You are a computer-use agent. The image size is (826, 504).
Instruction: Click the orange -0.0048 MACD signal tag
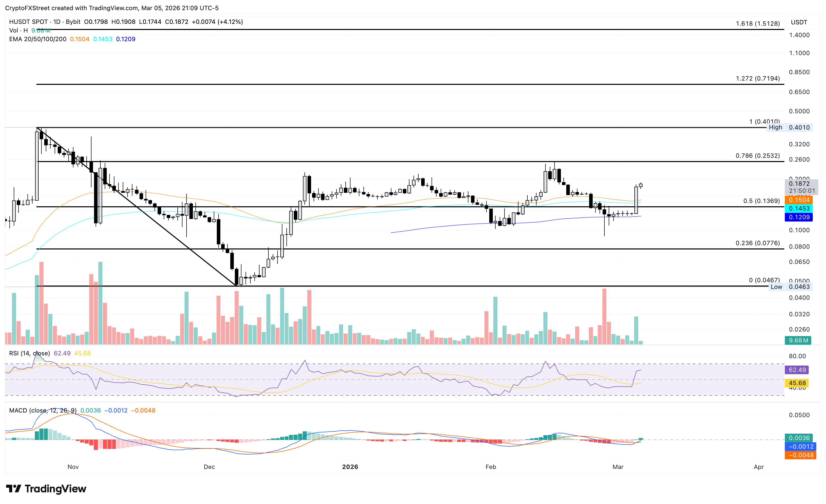coord(800,455)
